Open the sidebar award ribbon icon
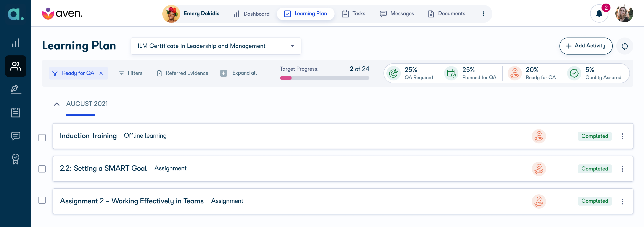The height and width of the screenshot is (227, 644). (15, 159)
